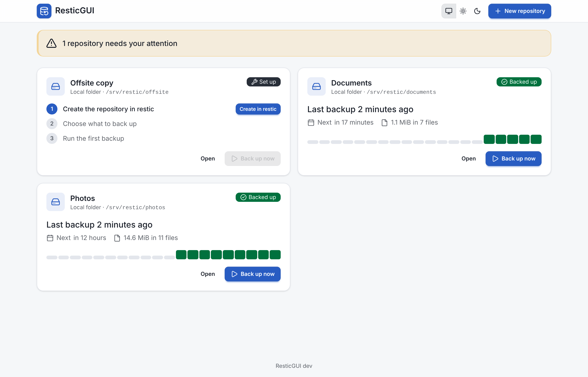Viewport: 588px width, 377px height.
Task: Click the Set up status badge
Action: [263, 82]
